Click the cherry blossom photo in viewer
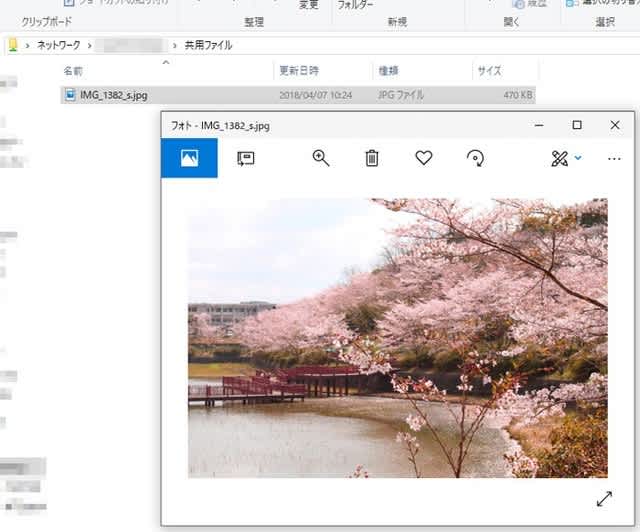The image size is (640, 532). point(397,337)
